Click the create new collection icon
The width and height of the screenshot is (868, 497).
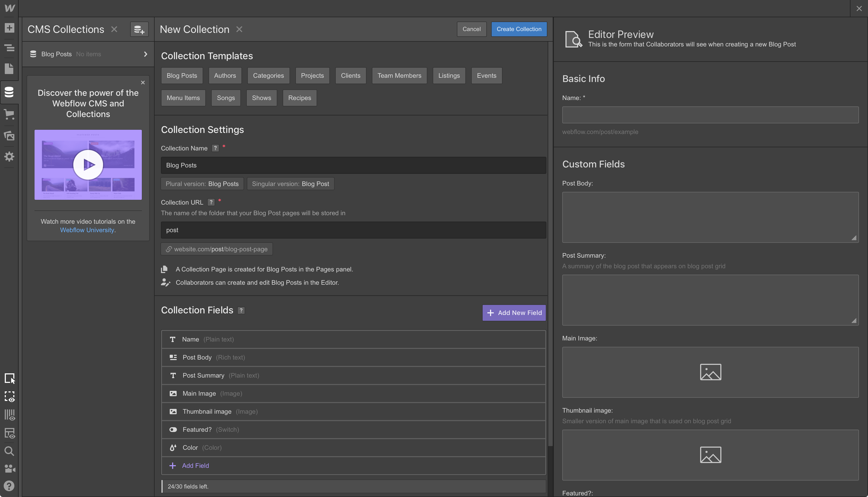point(139,29)
